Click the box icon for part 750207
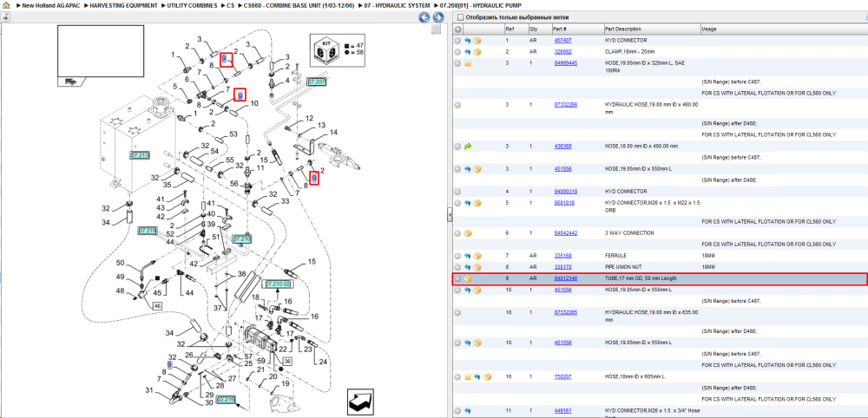868x418 pixels. click(x=487, y=376)
